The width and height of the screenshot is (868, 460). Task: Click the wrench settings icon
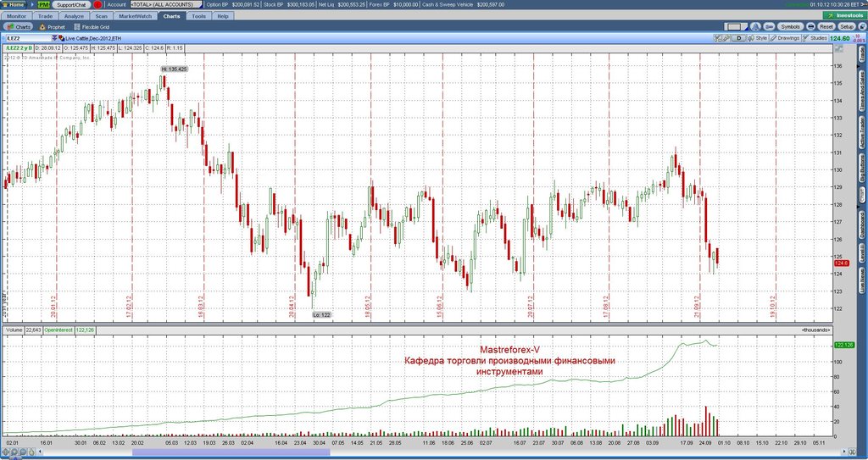[x=726, y=38]
